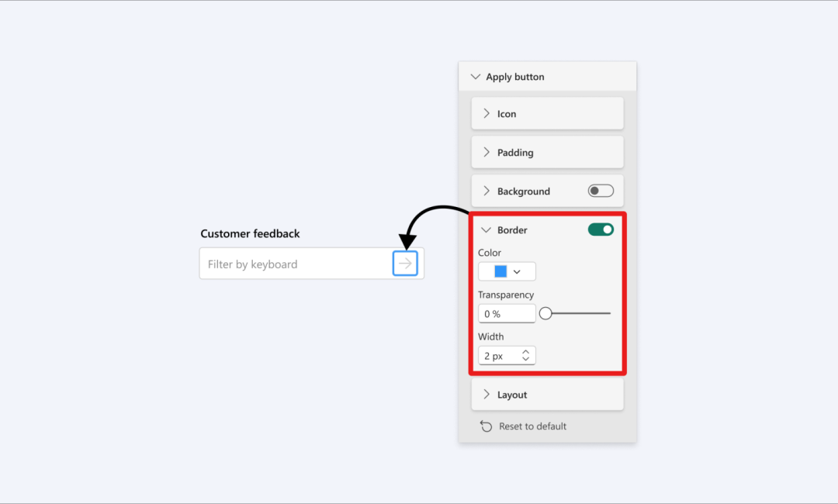
Task: Click the Transparency percentage field
Action: pyautogui.click(x=507, y=314)
